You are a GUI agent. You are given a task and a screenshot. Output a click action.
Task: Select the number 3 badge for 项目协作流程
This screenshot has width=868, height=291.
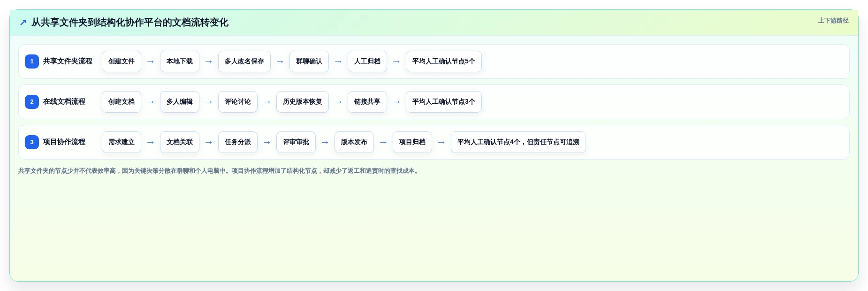pos(32,142)
